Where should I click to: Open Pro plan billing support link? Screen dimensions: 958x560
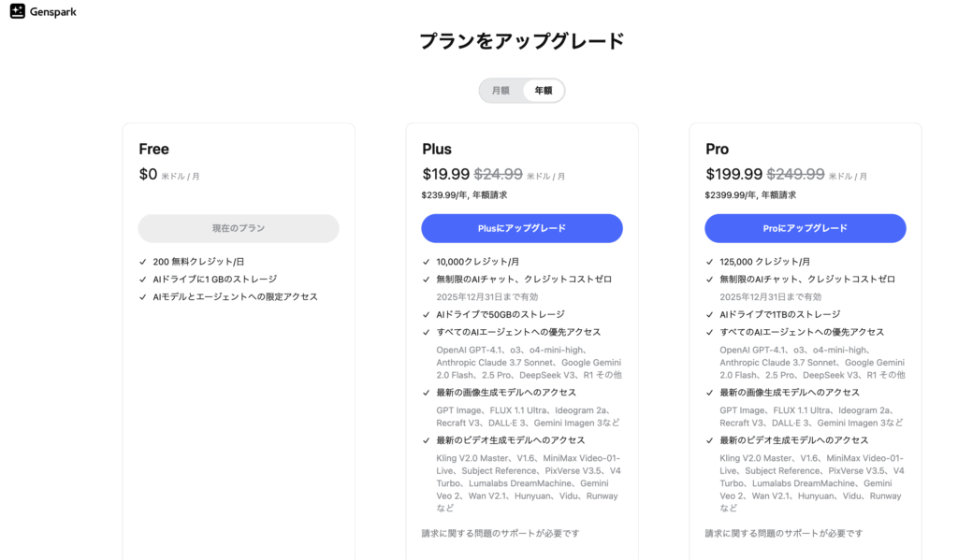point(784,533)
